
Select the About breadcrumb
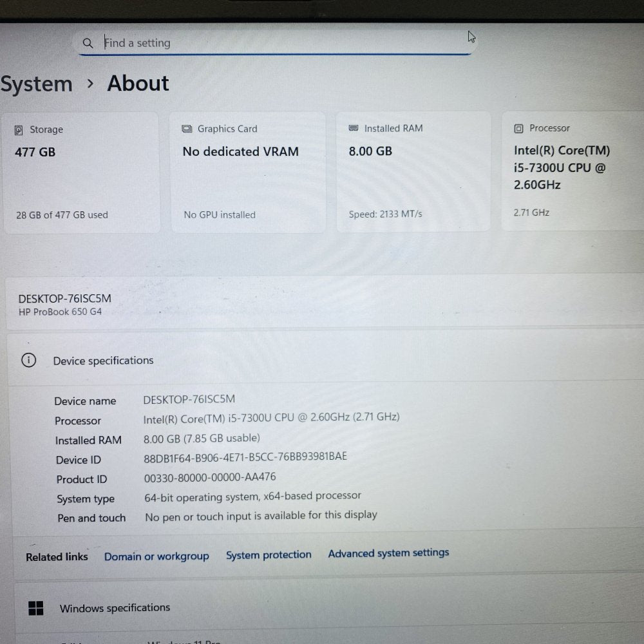click(x=137, y=84)
